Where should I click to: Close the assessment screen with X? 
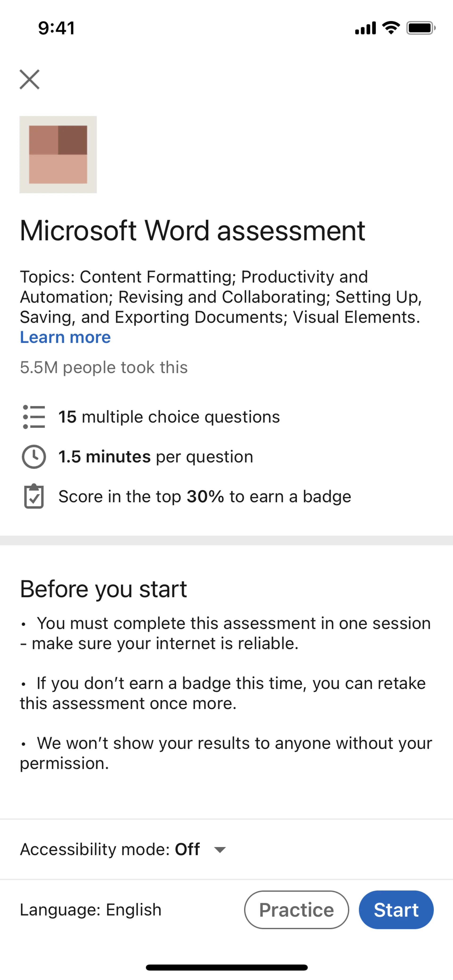coord(30,79)
